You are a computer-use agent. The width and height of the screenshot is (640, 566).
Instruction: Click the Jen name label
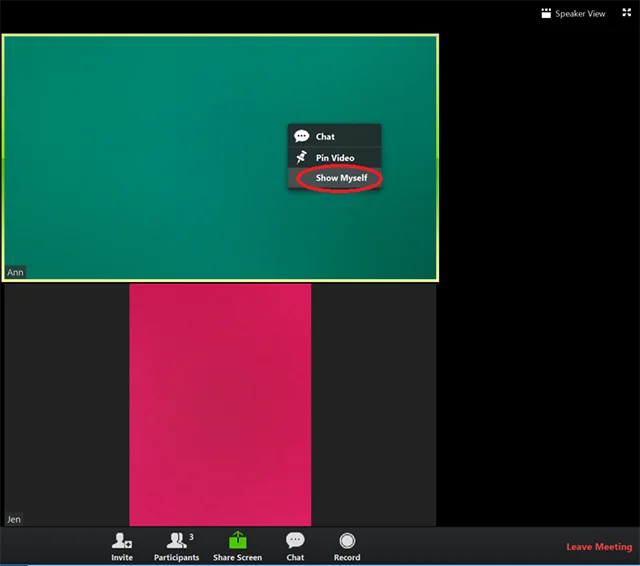click(13, 519)
